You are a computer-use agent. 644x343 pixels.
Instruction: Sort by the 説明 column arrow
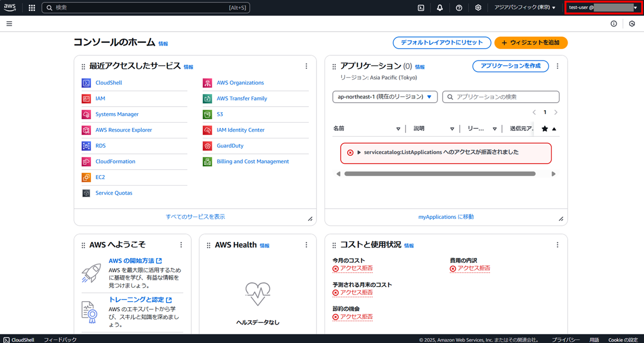click(x=452, y=129)
